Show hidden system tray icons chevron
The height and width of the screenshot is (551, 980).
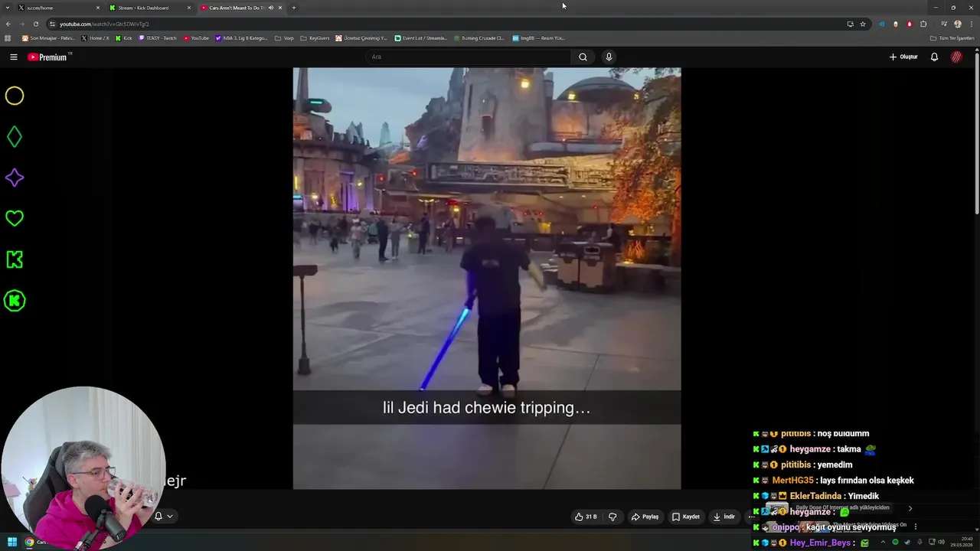[883, 542]
